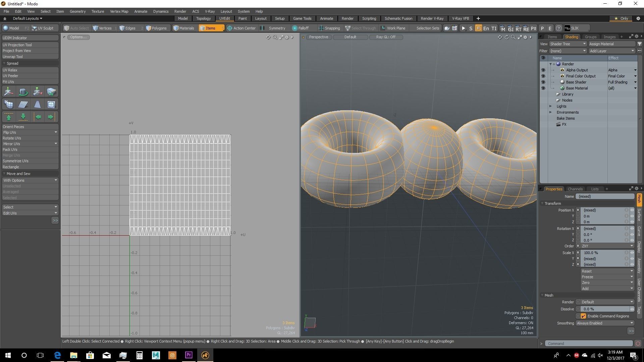This screenshot has height=362, width=644.
Task: Click the align UVs up arrow icon
Action: click(x=9, y=117)
